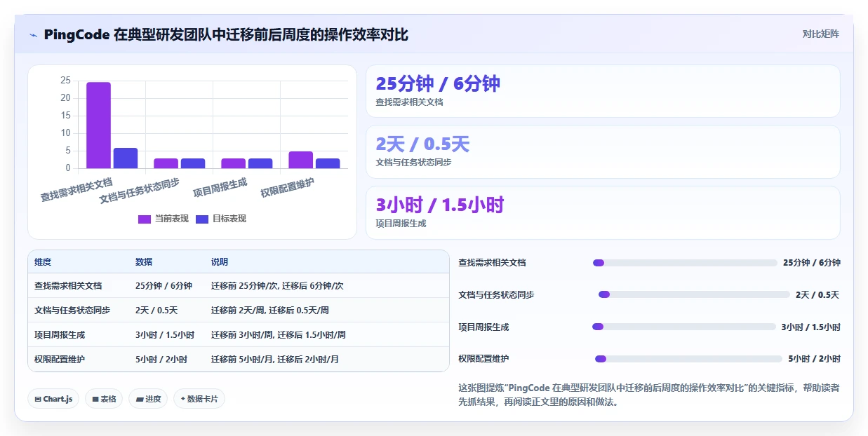Click chart axis label 项目周报生成
This screenshot has width=868, height=436.
click(x=220, y=188)
